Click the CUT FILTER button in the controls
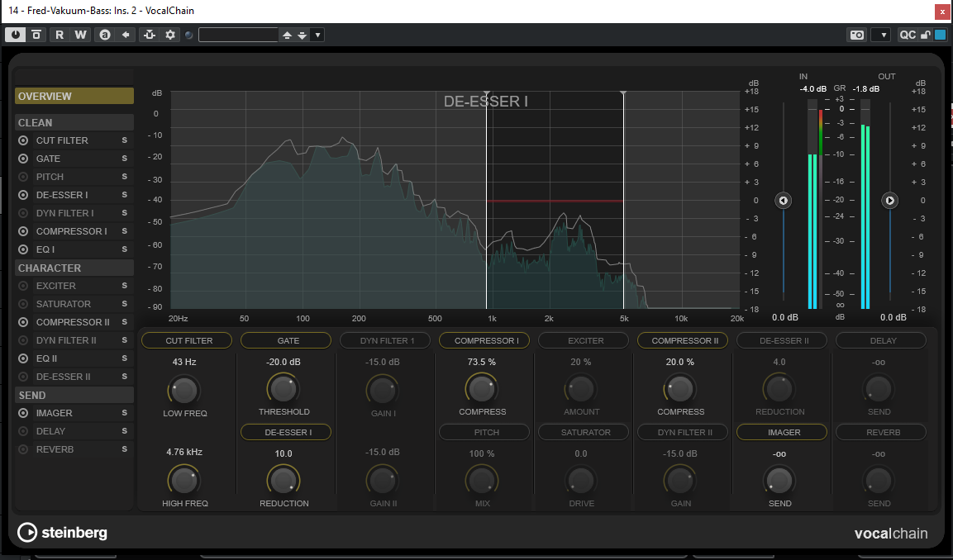953x560 pixels. (188, 340)
